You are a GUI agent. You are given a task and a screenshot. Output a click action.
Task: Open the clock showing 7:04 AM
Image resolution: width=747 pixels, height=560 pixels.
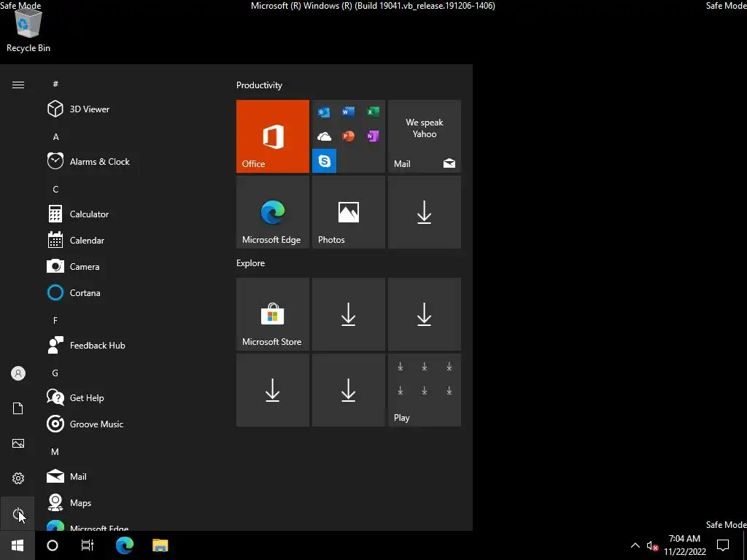pyautogui.click(x=684, y=545)
